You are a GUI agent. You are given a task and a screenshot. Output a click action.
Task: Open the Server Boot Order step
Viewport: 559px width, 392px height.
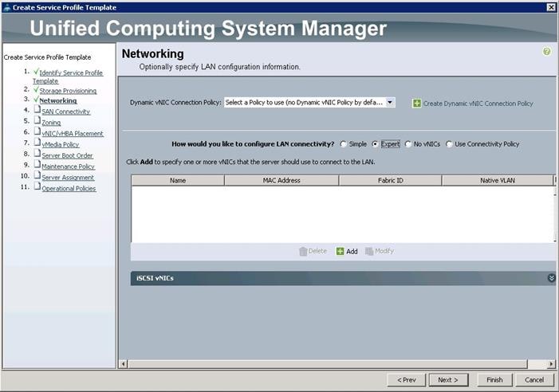tap(67, 156)
